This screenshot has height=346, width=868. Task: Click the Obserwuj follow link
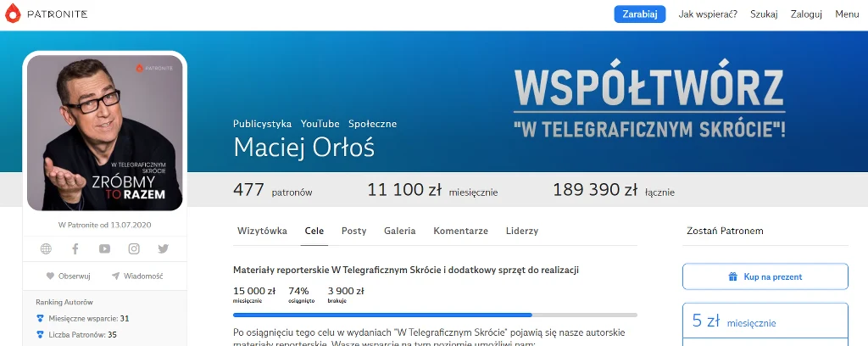(68, 276)
